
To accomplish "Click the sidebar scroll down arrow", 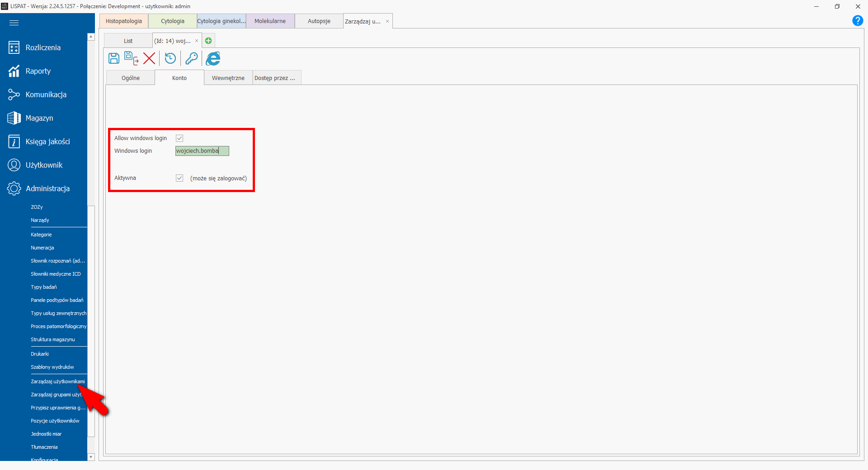I will 91,457.
